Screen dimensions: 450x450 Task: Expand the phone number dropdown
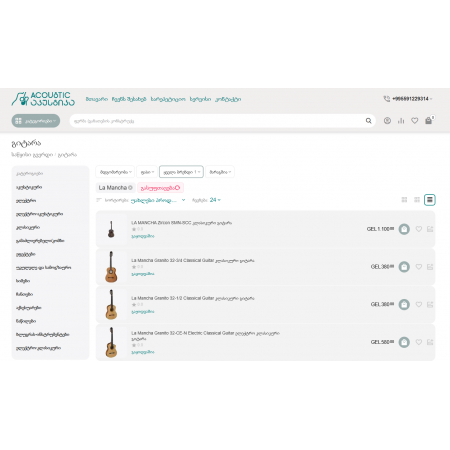pos(412,99)
